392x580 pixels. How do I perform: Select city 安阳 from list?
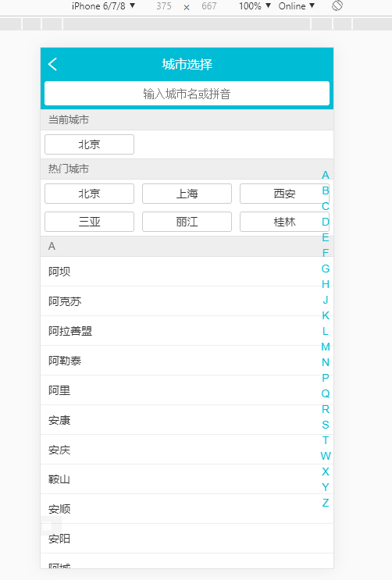point(187,539)
